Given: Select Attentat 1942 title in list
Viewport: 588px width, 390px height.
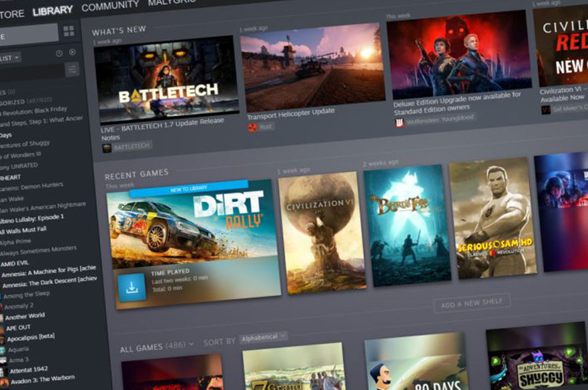Looking at the screenshot, I should click(x=29, y=370).
